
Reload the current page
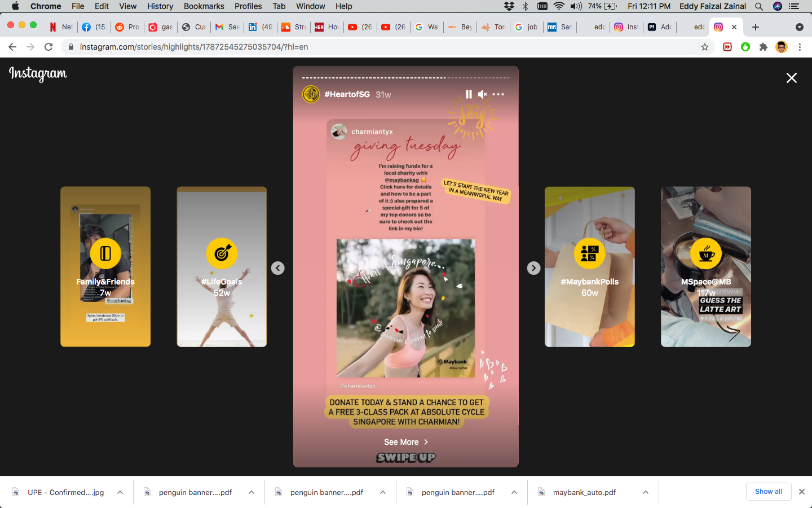tap(48, 47)
